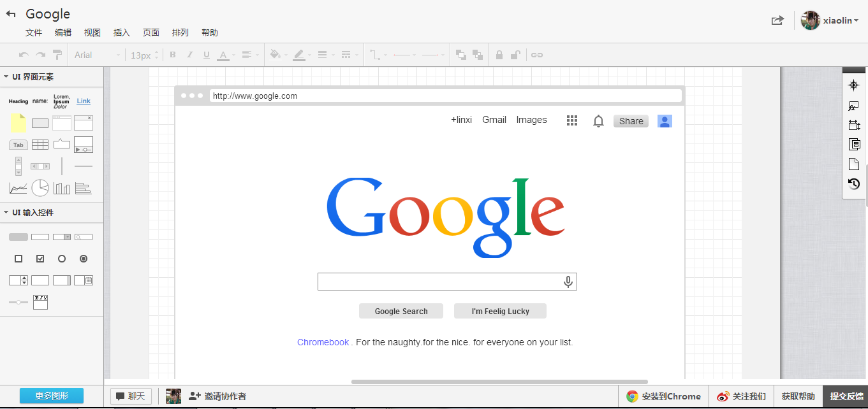Click the 提交反馈 feedback button
868x409 pixels.
click(x=846, y=396)
